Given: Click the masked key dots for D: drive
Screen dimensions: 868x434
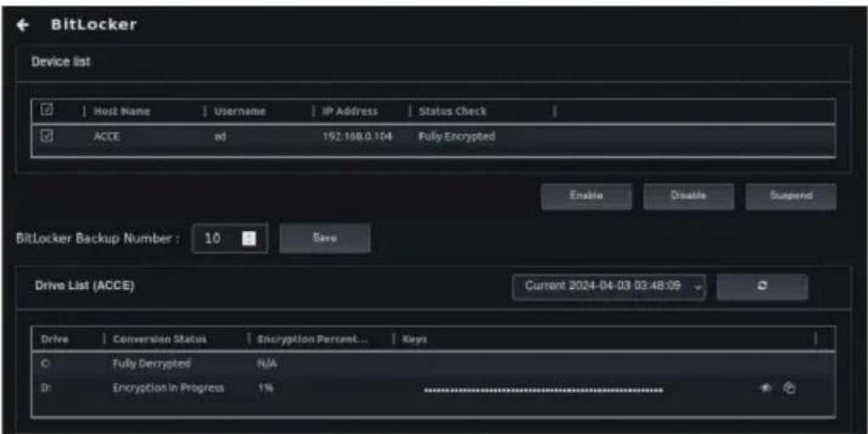Looking at the screenshot, I should point(544,390).
